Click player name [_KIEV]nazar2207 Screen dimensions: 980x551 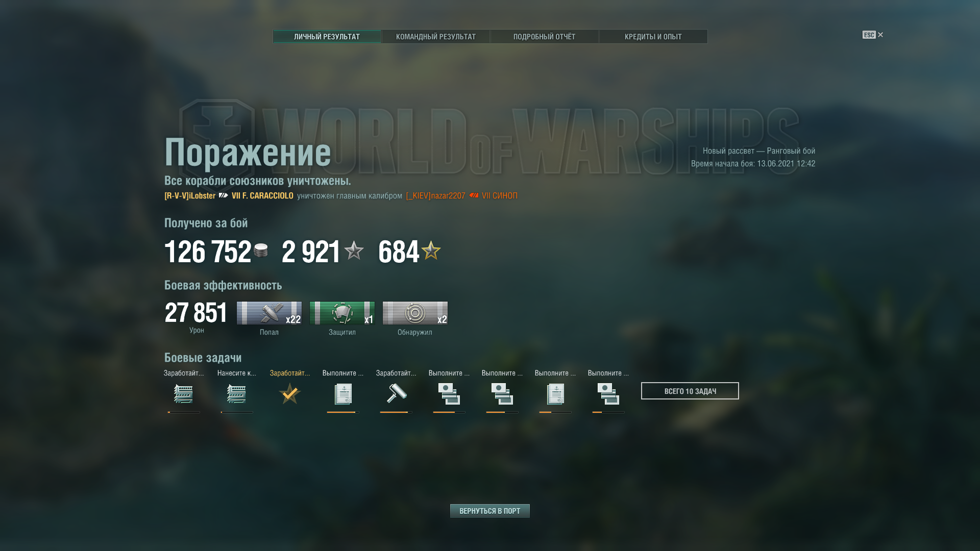click(x=436, y=196)
